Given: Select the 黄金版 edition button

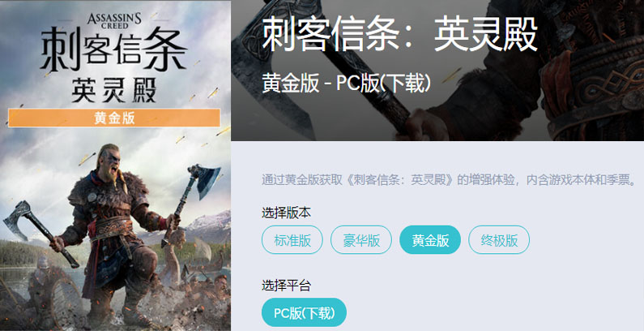Looking at the screenshot, I should point(430,239).
